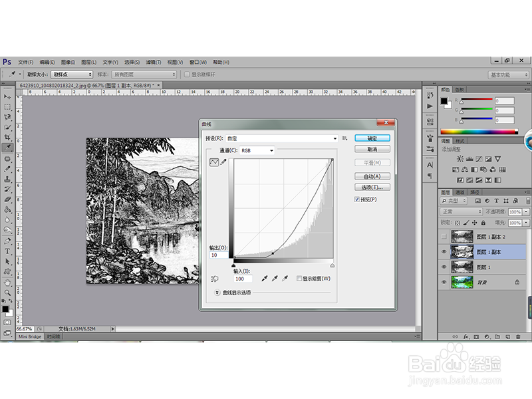The height and width of the screenshot is (399, 532).
Task: Open the Mini Bridge panel tab
Action: pos(30,336)
